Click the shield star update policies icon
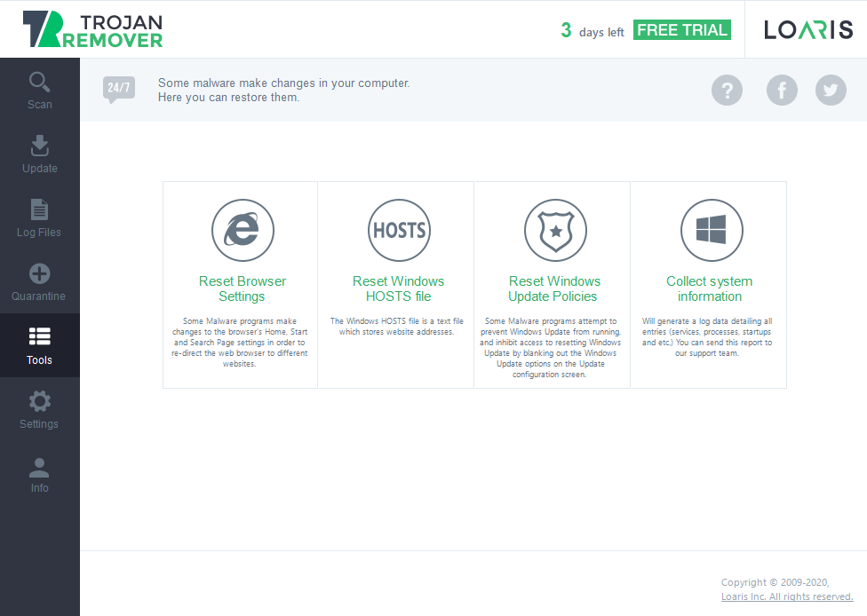Image resolution: width=867 pixels, height=616 pixels. pos(555,231)
